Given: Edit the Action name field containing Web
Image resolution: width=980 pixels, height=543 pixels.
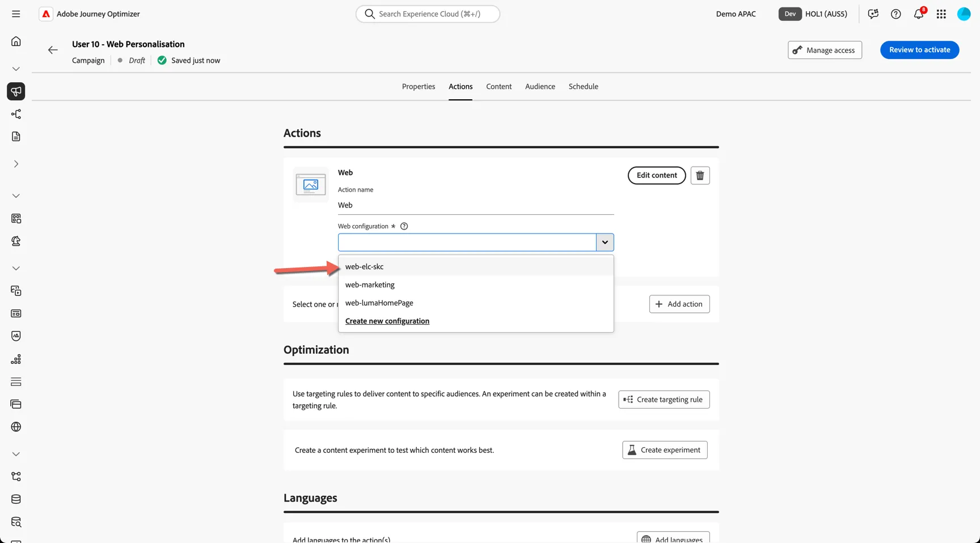Looking at the screenshot, I should pyautogui.click(x=476, y=205).
